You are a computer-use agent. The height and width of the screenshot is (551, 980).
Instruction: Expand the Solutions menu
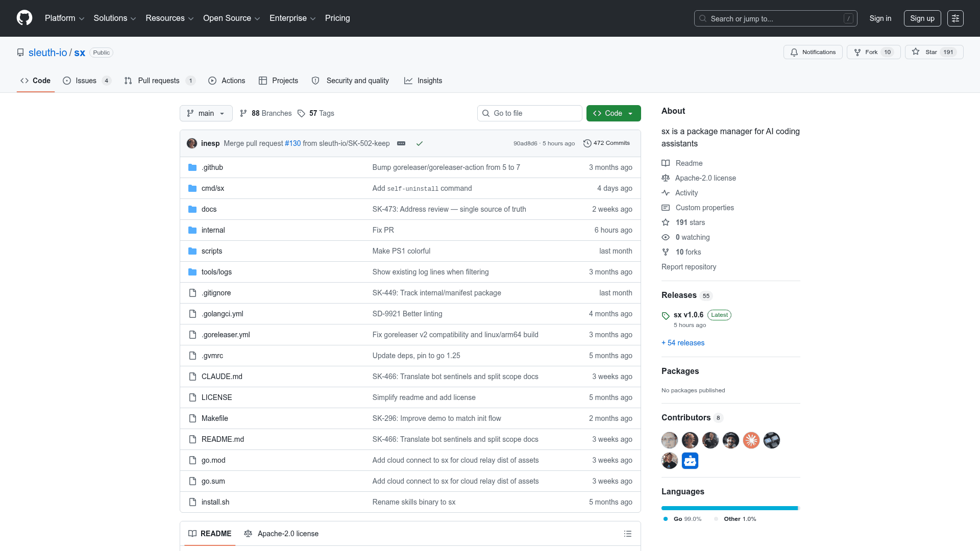[115, 18]
